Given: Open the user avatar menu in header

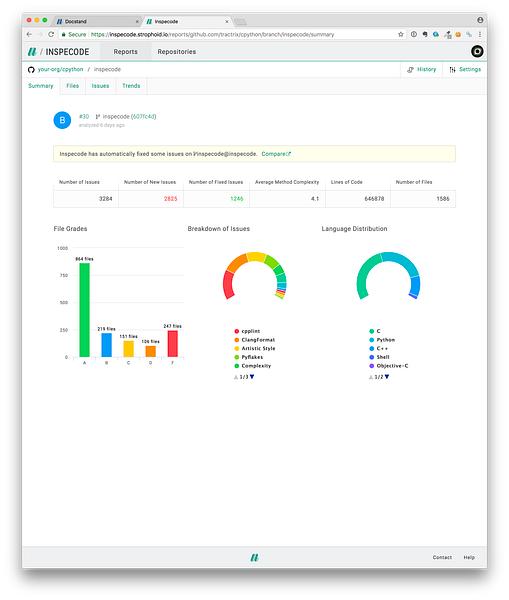Looking at the screenshot, I should (x=477, y=51).
